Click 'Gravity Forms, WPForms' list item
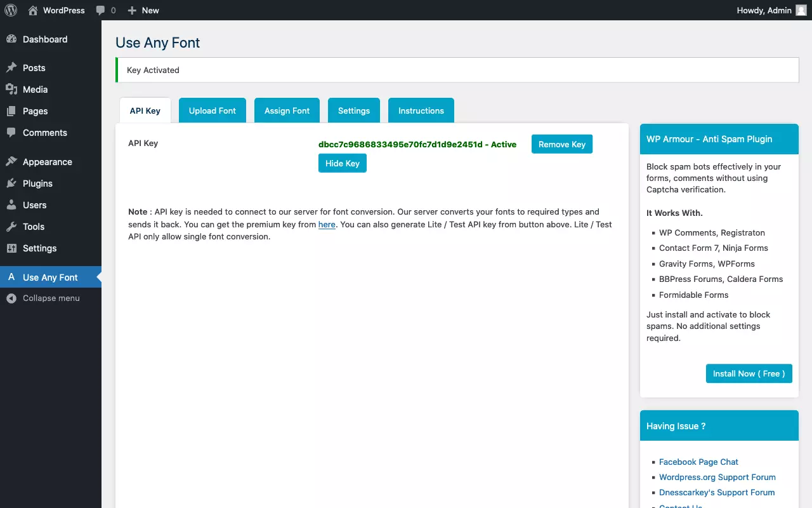This screenshot has height=508, width=812. click(707, 264)
